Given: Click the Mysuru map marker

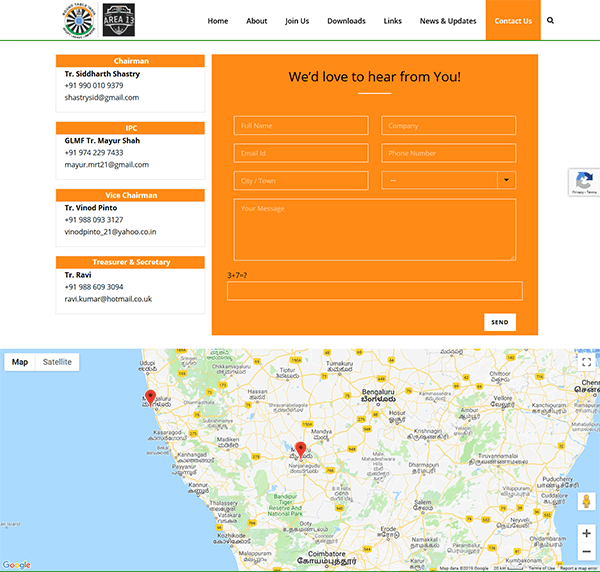Looking at the screenshot, I should coord(301,450).
